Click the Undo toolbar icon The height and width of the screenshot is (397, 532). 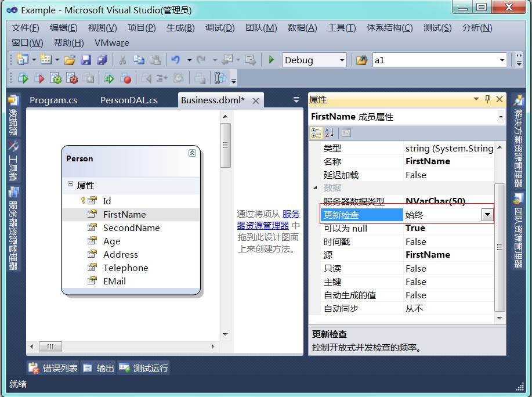click(x=176, y=60)
